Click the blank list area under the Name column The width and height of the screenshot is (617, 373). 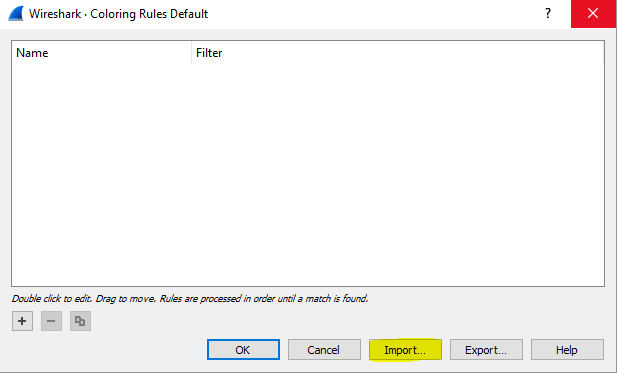click(x=102, y=173)
